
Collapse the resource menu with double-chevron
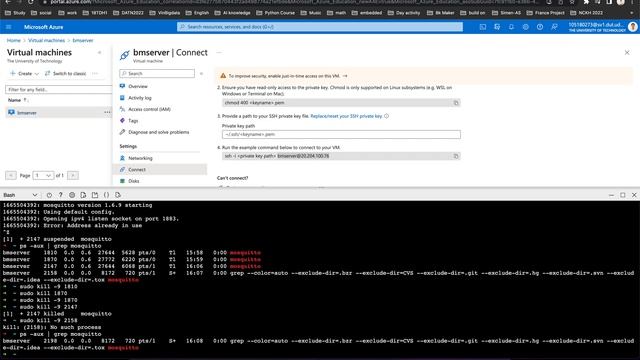pos(201,73)
